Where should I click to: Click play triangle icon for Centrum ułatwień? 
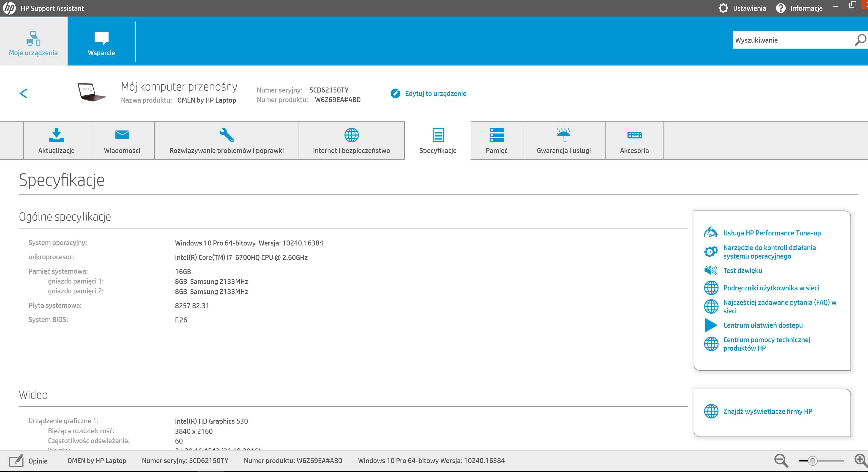(x=711, y=325)
